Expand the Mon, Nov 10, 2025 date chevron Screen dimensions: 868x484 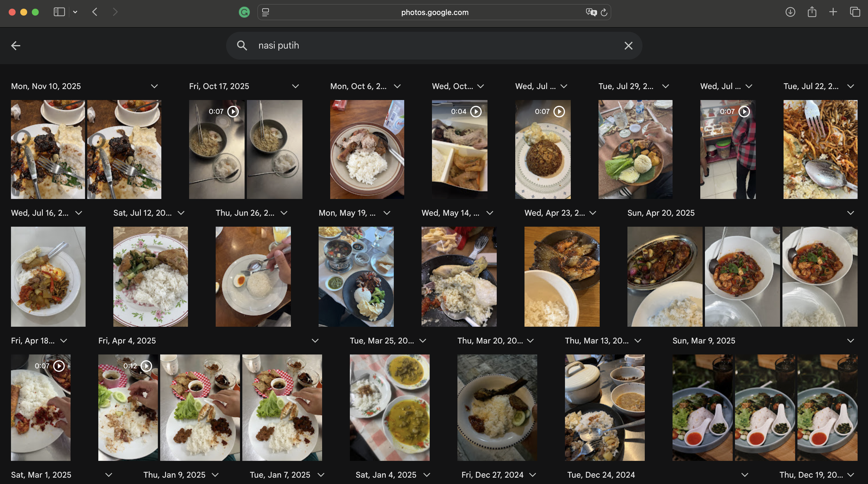(x=155, y=86)
